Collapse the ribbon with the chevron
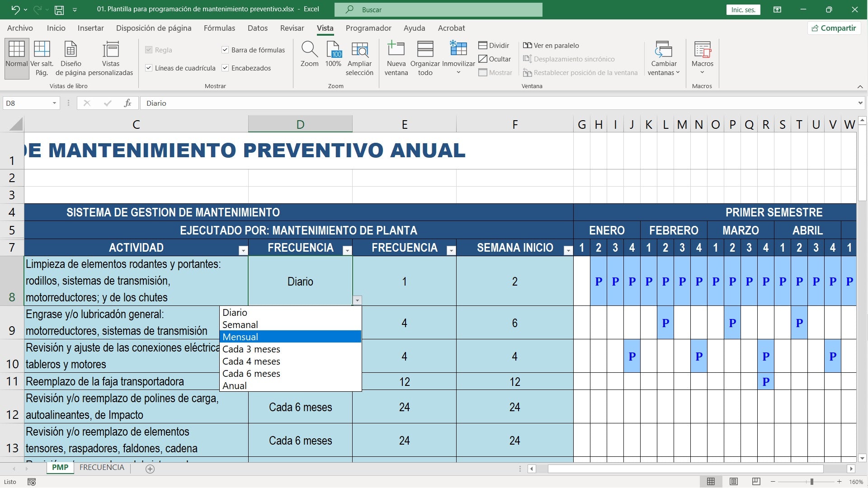Viewport: 868px width, 488px height. coord(860,86)
